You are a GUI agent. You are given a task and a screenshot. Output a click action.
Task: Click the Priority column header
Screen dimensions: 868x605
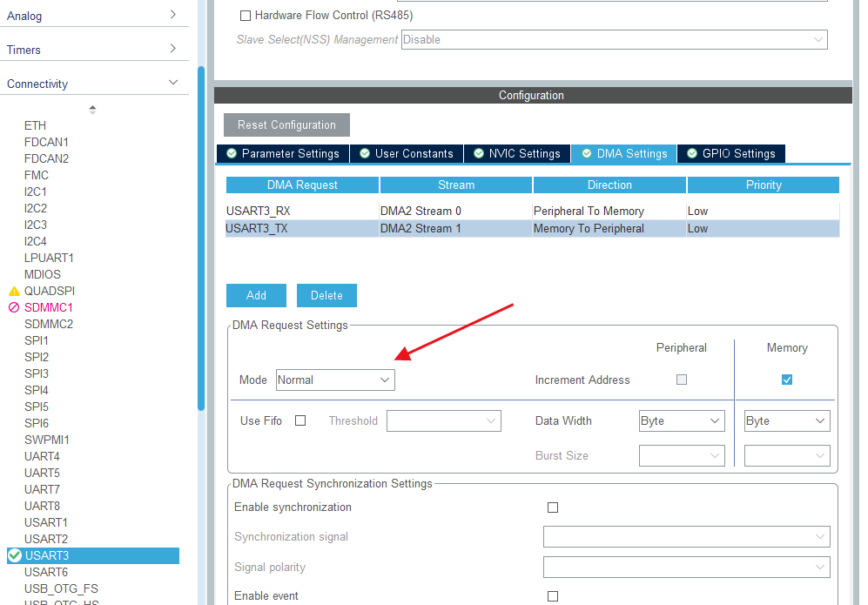[764, 185]
